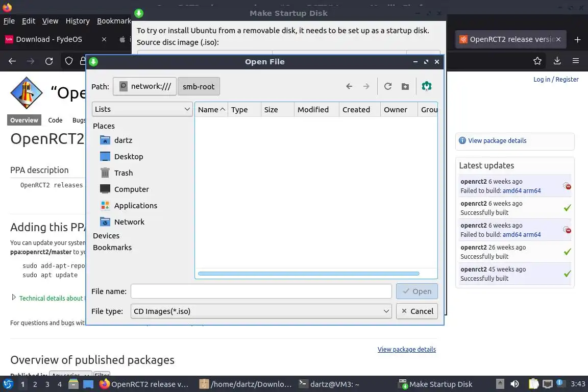Open Firefox hamburger application menu
Image resolution: width=588 pixels, height=392 pixels.
point(576,61)
